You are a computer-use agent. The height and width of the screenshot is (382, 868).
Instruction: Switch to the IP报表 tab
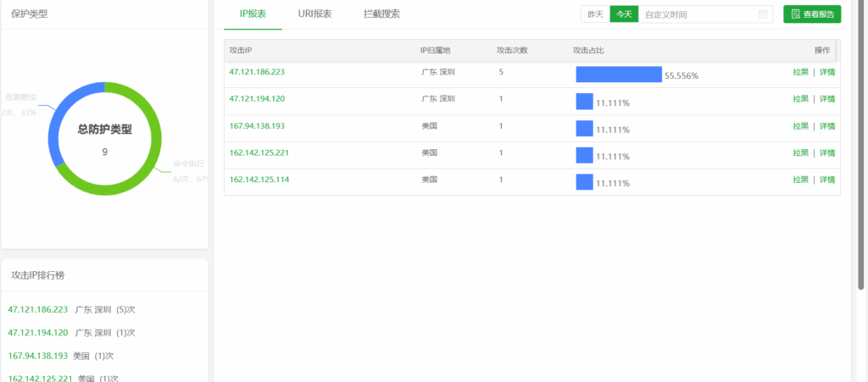tap(253, 14)
